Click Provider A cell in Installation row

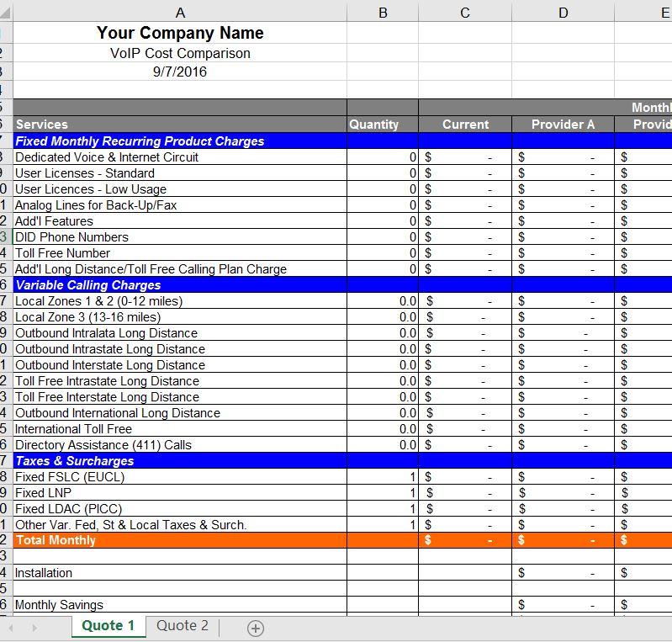pyautogui.click(x=564, y=572)
